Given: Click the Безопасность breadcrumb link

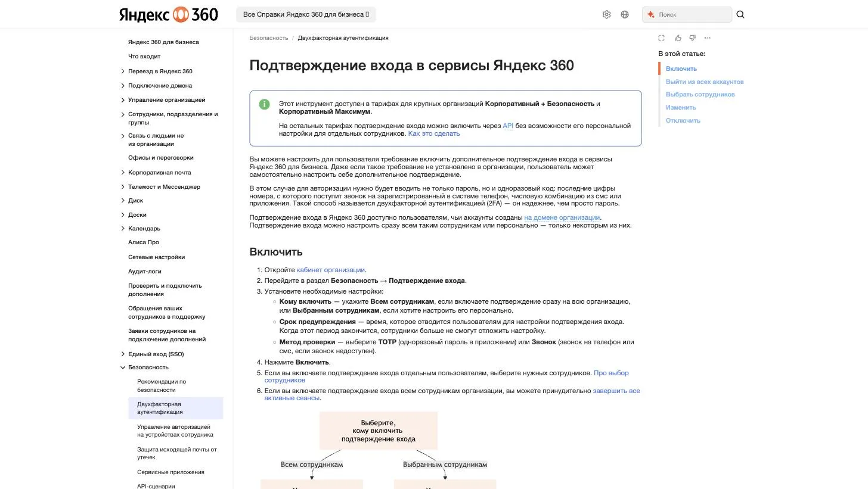Looking at the screenshot, I should click(268, 38).
